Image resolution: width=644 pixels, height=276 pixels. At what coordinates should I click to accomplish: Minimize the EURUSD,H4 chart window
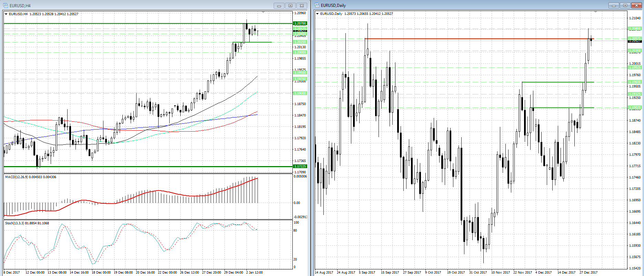point(279,6)
